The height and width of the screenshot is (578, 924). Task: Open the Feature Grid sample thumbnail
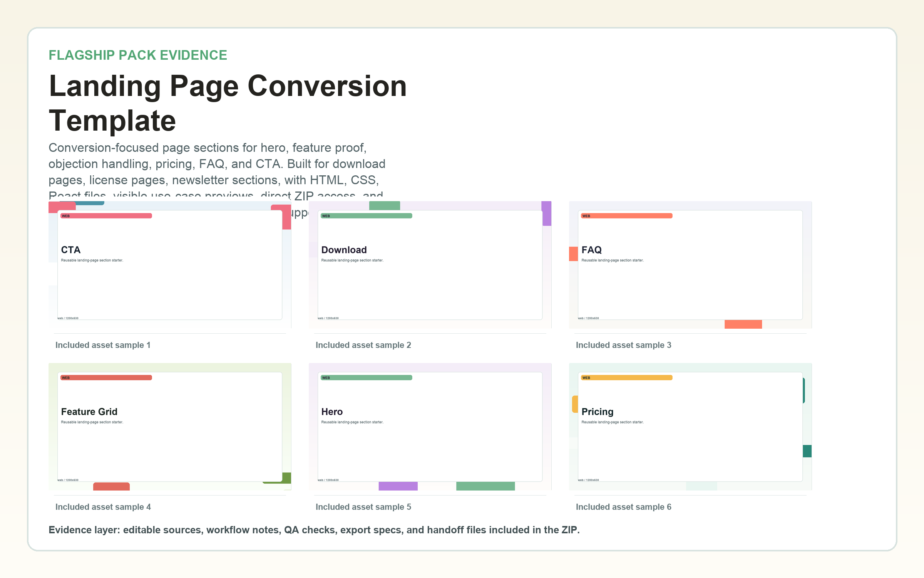click(170, 427)
